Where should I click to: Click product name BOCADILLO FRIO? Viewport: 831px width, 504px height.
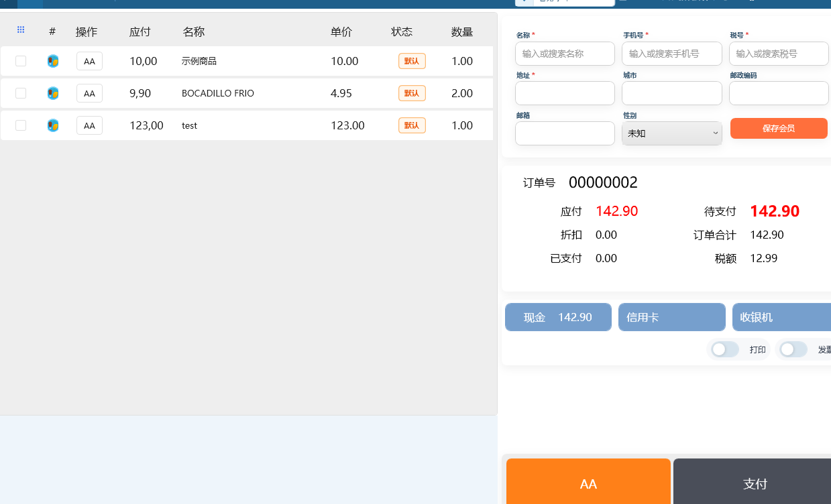coord(218,93)
